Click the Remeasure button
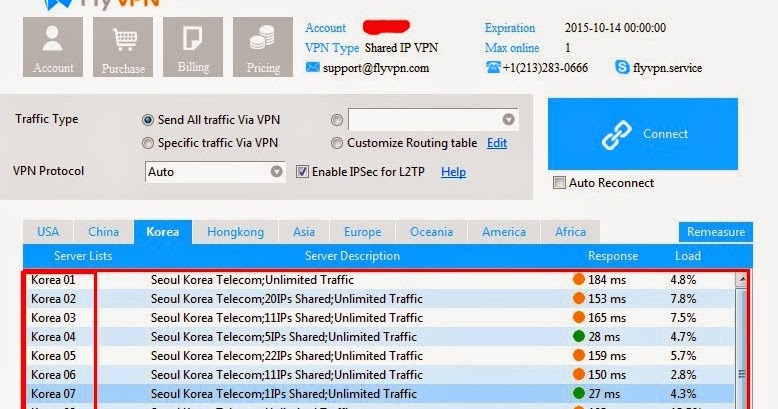This screenshot has height=409, width=778. point(715,232)
